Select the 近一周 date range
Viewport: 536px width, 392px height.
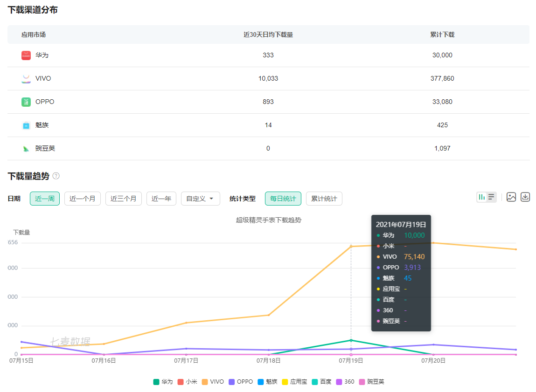[x=45, y=199]
